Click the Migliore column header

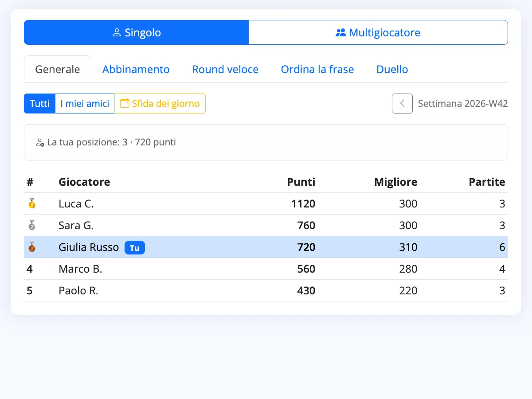tap(395, 182)
